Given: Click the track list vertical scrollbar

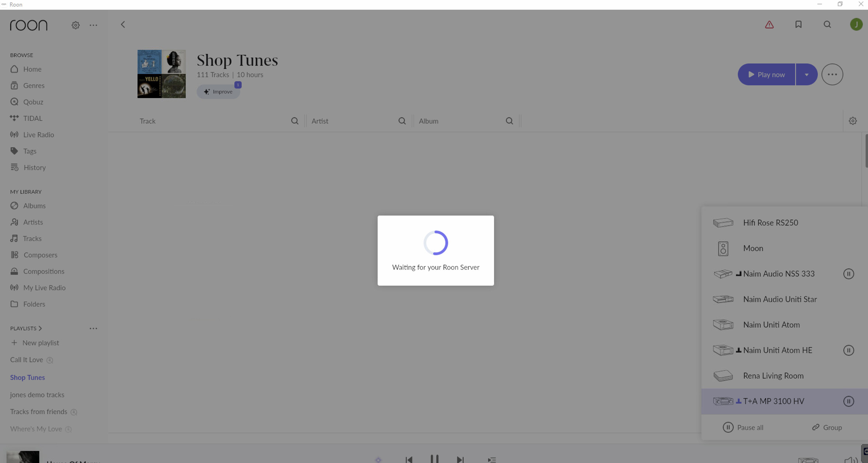Looking at the screenshot, I should coord(866,151).
